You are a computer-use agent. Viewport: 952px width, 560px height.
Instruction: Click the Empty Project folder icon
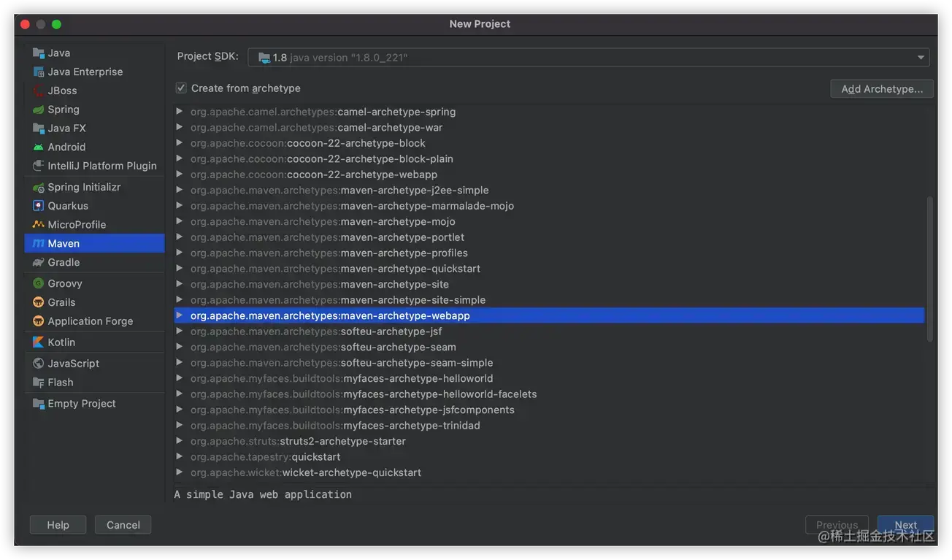(x=39, y=404)
